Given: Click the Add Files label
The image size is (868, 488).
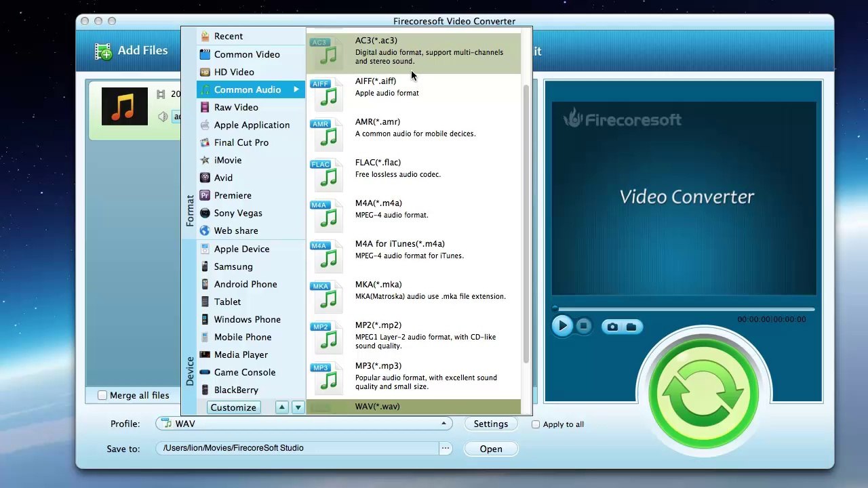Looking at the screenshot, I should (x=142, y=50).
